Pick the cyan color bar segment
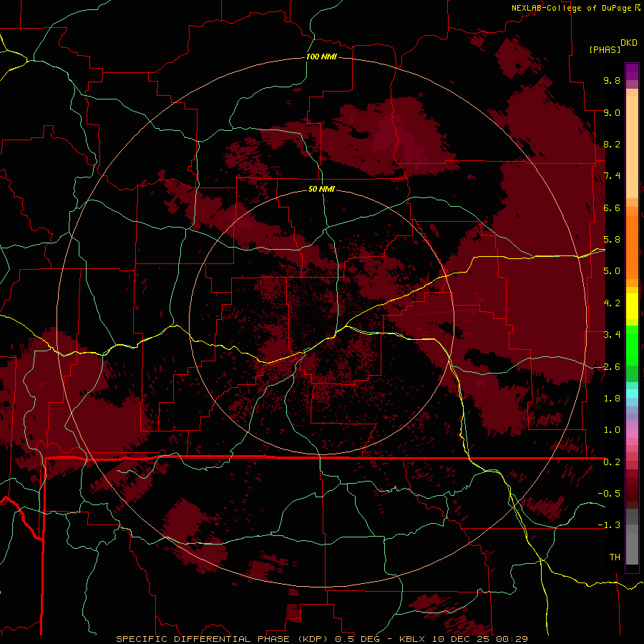 632,394
